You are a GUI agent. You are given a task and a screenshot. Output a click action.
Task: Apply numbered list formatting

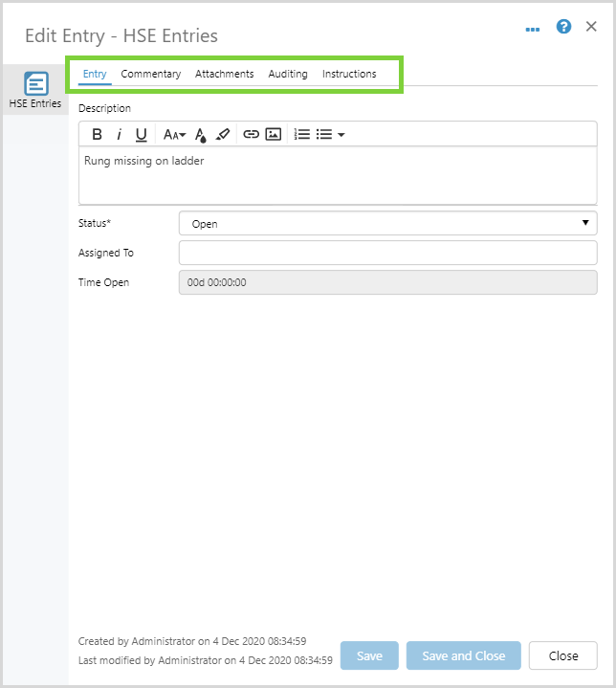(x=301, y=135)
